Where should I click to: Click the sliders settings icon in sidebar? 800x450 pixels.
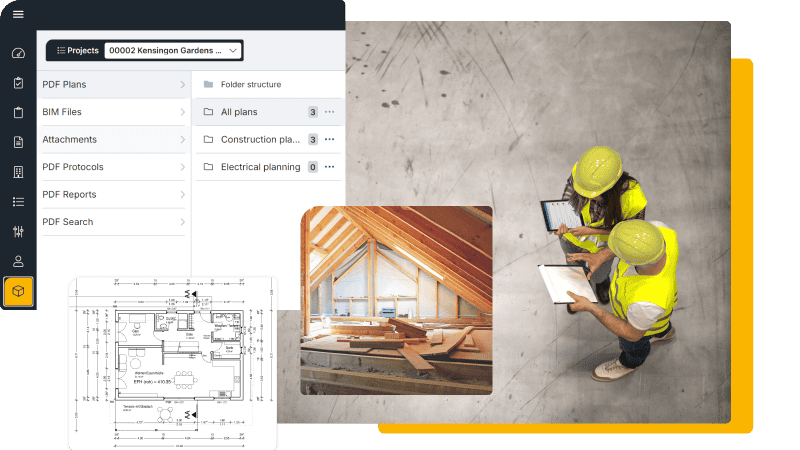(18, 232)
